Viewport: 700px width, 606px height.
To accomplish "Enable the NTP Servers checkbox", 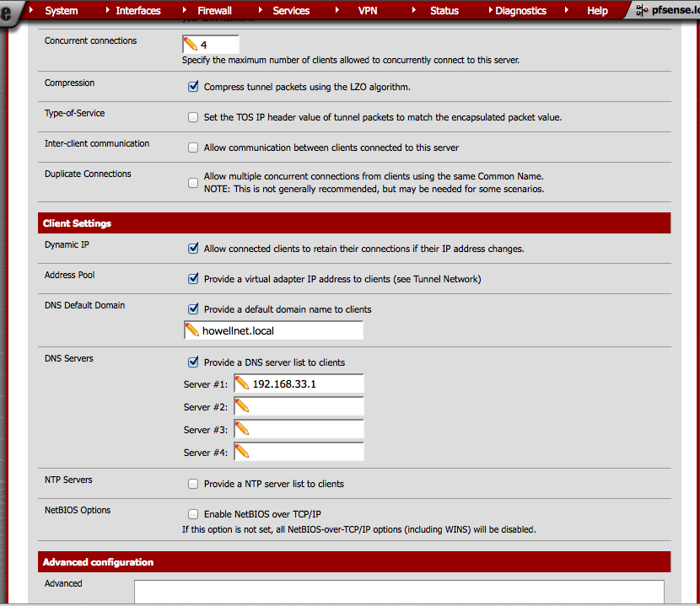I will [193, 484].
